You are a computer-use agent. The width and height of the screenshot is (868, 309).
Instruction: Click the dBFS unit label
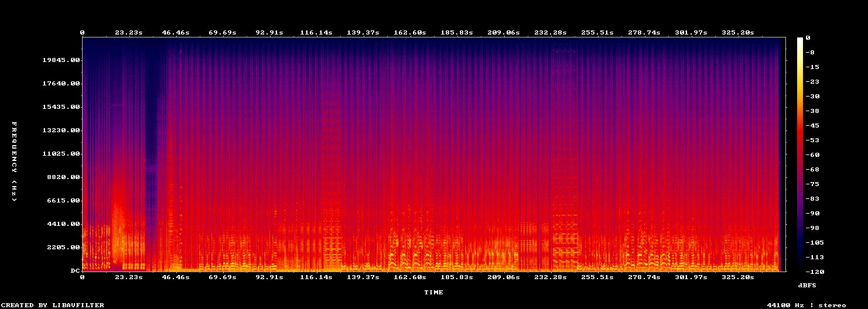807,285
